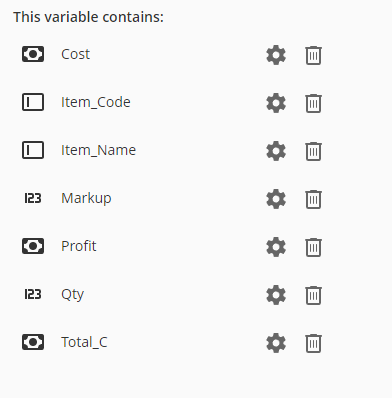
Task: Click the currency type icon beside Cost
Action: pos(33,54)
